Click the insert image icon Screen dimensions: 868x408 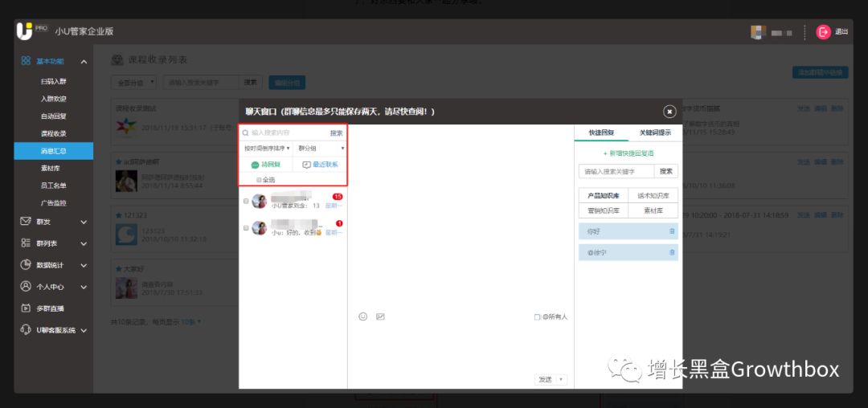pos(380,316)
